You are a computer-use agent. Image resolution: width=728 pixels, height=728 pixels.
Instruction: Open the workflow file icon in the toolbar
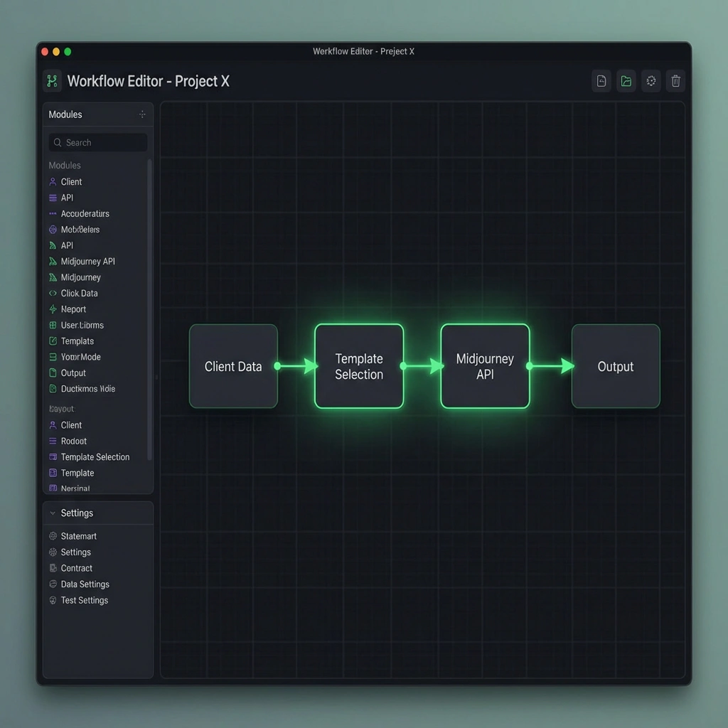click(601, 80)
